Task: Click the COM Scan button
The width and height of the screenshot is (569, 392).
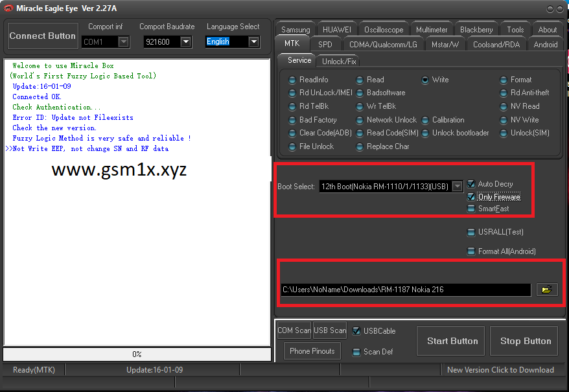Action: tap(294, 330)
